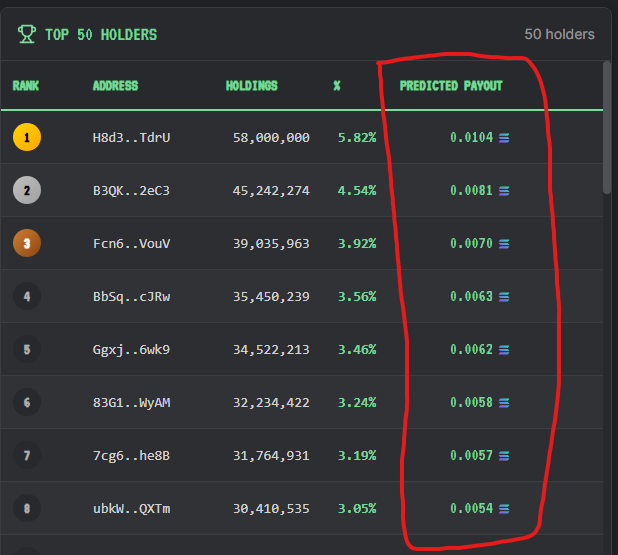618x555 pixels.
Task: Click predicted payout value 0.0104
Action: [472, 138]
